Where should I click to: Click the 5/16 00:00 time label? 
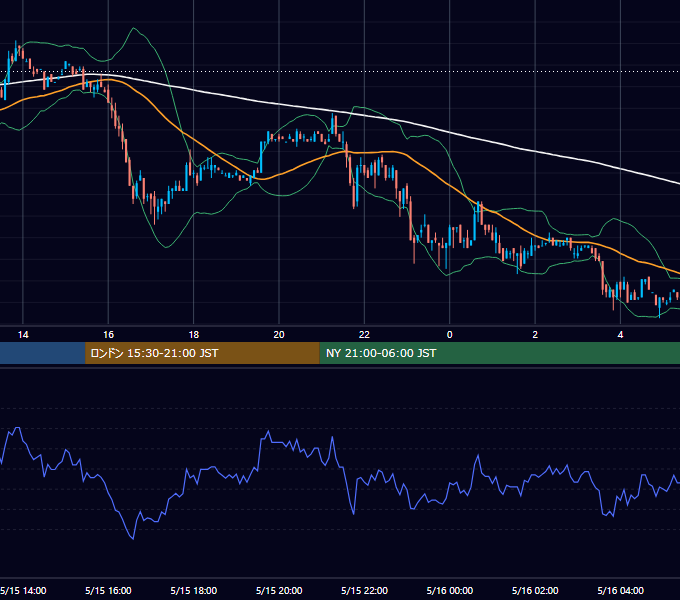[x=450, y=590]
